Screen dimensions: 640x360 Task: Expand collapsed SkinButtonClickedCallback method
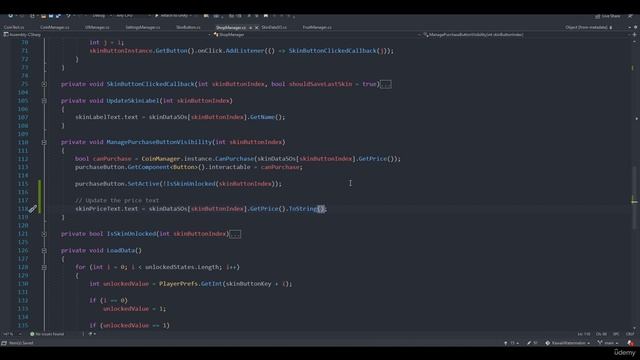(44, 84)
